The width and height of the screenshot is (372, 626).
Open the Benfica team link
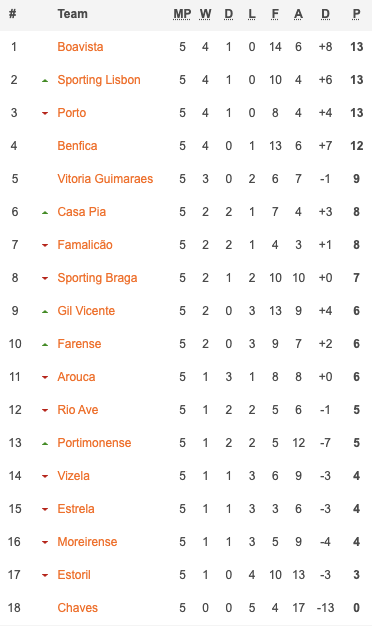[x=77, y=146]
